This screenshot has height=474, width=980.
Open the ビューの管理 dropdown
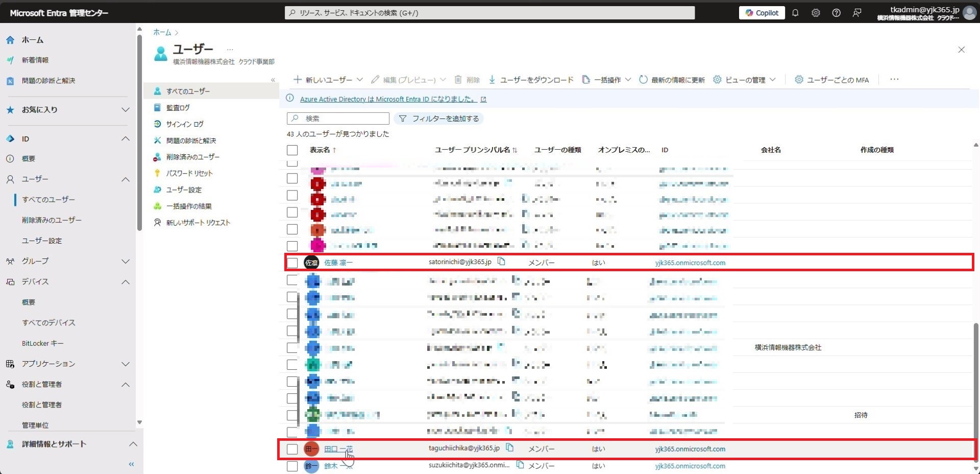coord(745,80)
